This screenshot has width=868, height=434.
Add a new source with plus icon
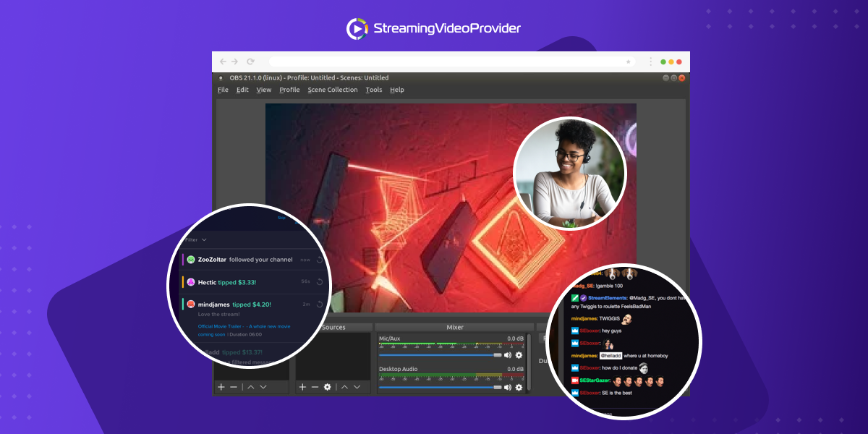302,388
